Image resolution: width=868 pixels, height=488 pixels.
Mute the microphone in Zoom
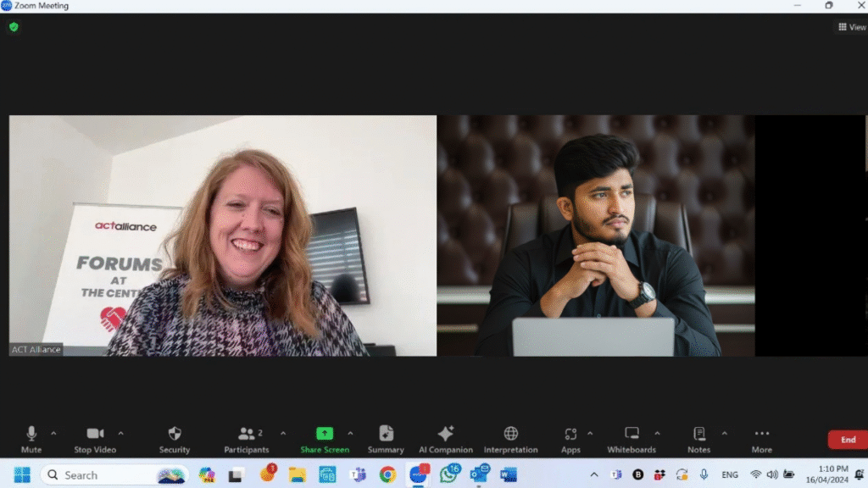(x=31, y=437)
